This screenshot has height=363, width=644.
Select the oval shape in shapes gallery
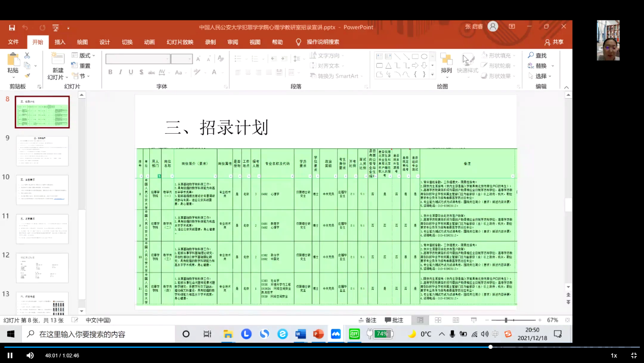click(x=424, y=56)
